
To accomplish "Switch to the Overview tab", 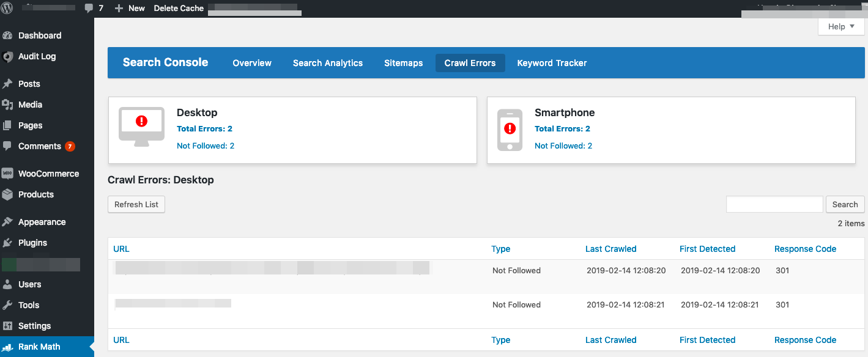I will click(252, 63).
